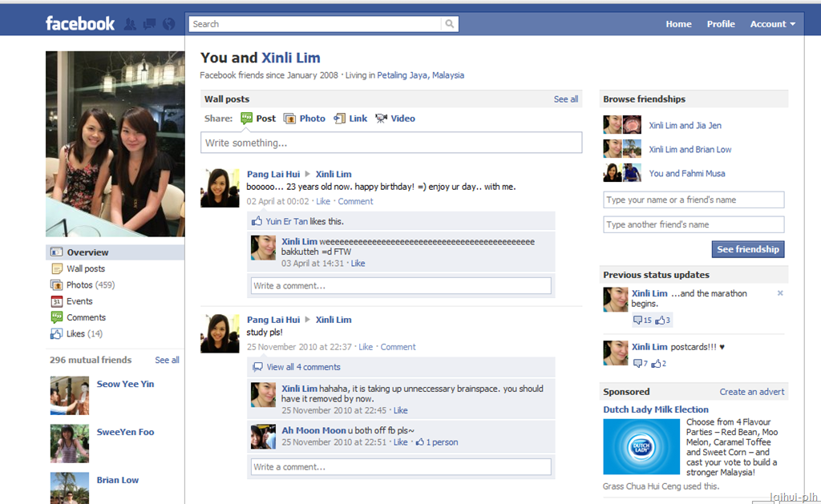Expand the Account dropdown menu

773,24
